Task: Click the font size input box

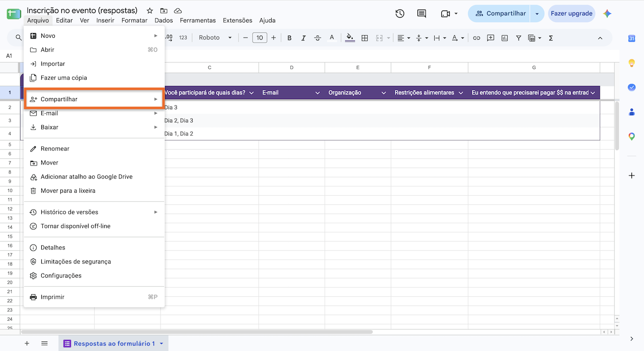Action: (x=260, y=38)
